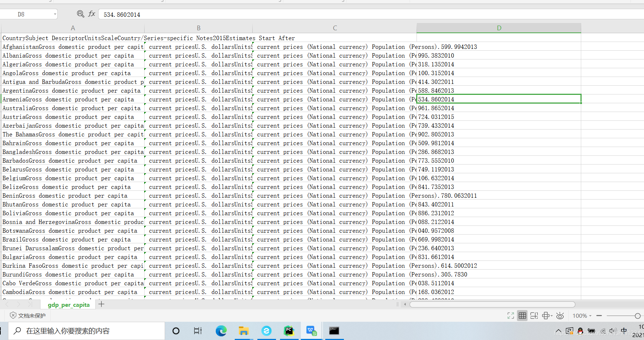Select the Cabo VerdeGross cell
The width and height of the screenshot is (644, 340).
(73, 283)
